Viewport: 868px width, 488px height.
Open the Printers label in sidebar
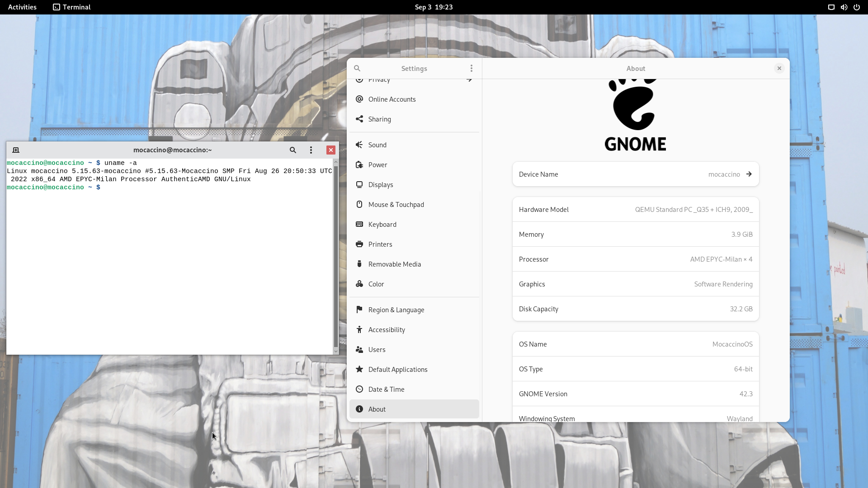pos(380,244)
